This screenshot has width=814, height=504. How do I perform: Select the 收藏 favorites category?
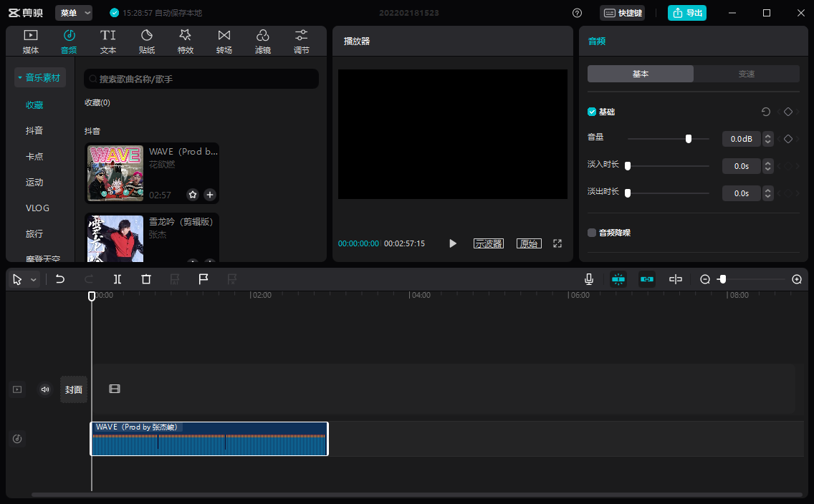click(34, 105)
